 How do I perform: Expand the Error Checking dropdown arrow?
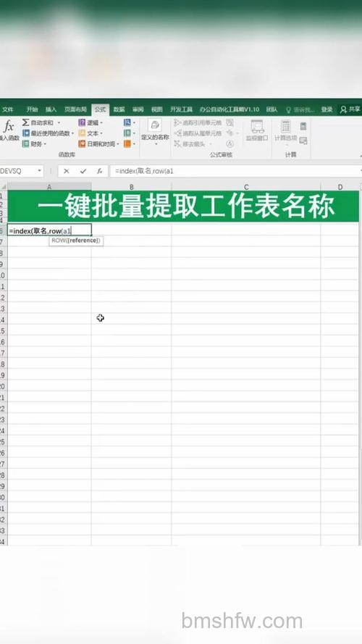(x=237, y=133)
